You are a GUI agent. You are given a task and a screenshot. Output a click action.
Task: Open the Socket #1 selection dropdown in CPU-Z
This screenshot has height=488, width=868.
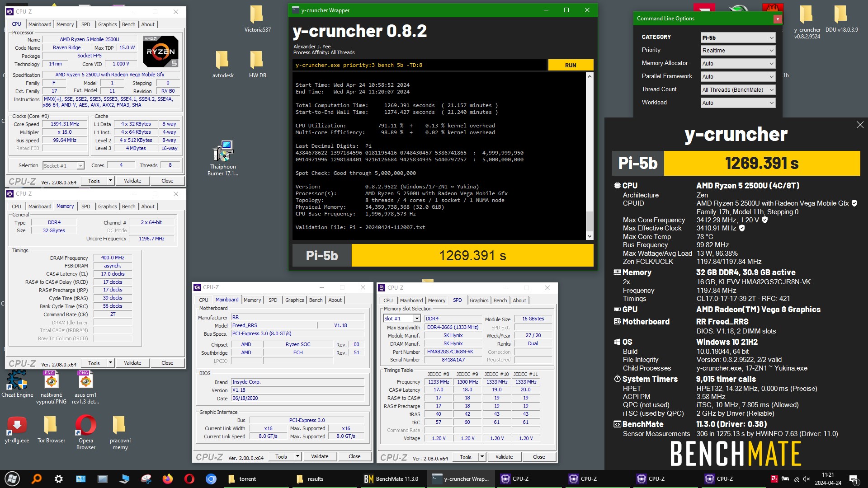click(63, 166)
